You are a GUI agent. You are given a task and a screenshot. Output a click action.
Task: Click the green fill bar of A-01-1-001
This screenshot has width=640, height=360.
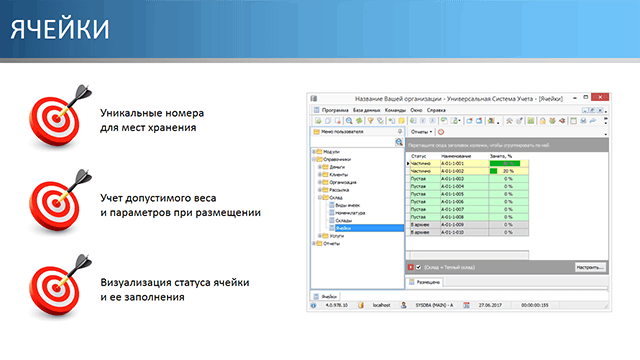pos(504,163)
